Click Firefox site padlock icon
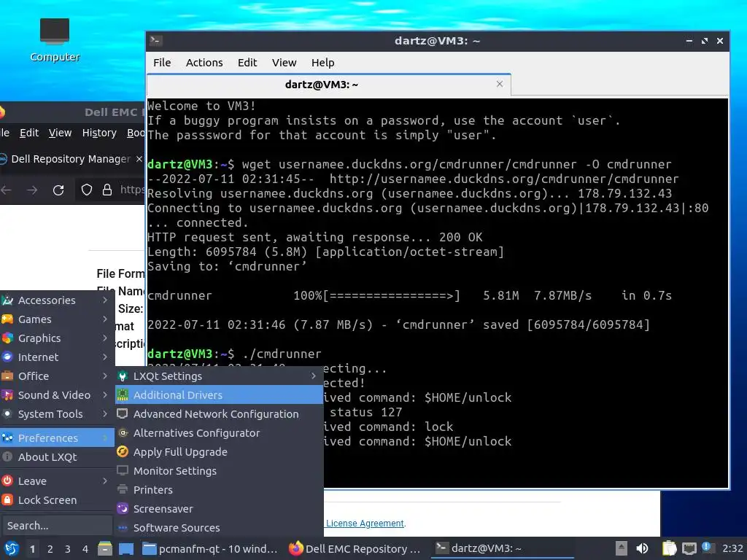This screenshot has height=560, width=747. point(107,190)
